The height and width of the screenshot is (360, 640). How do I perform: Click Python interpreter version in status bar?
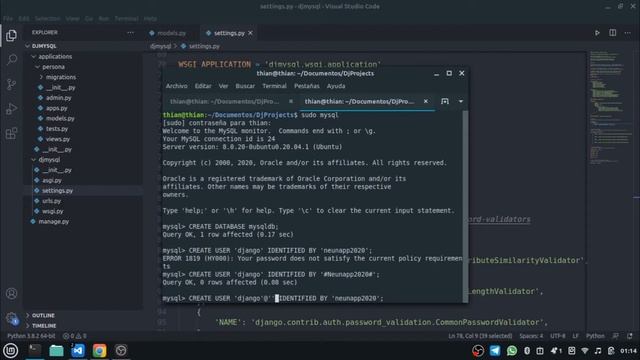tap(31, 336)
